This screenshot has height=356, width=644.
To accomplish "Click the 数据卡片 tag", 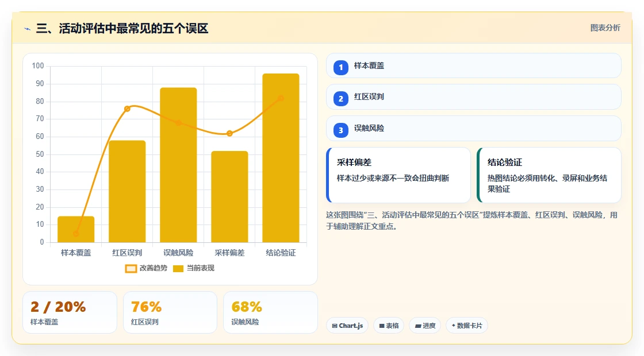I will [x=466, y=326].
